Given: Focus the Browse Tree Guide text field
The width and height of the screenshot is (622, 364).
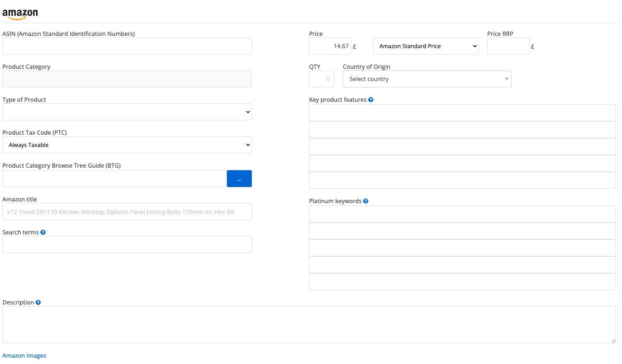Looking at the screenshot, I should click(115, 179).
